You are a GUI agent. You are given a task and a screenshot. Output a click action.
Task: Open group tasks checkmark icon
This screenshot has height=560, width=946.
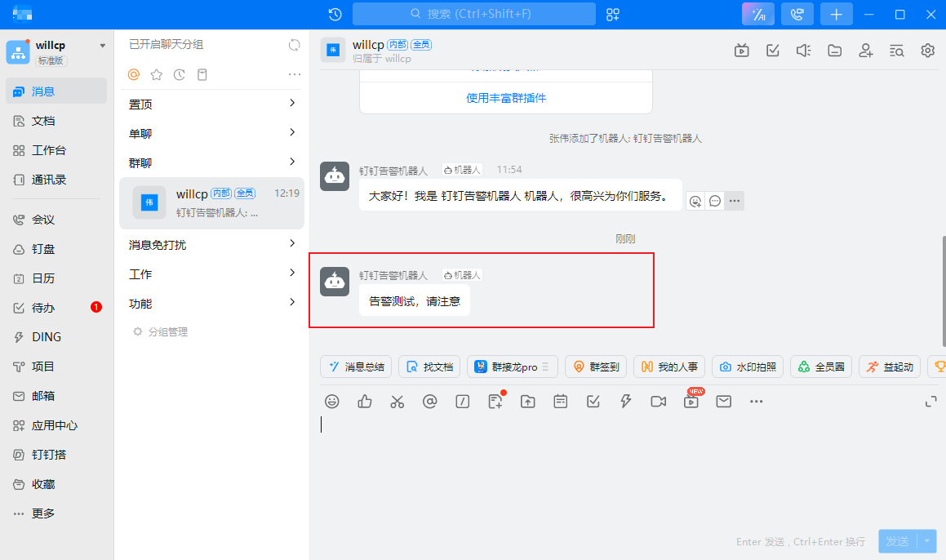[x=773, y=51]
